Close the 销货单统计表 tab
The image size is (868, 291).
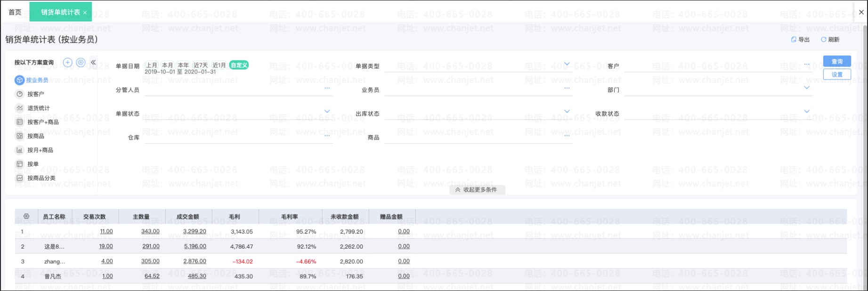[85, 13]
